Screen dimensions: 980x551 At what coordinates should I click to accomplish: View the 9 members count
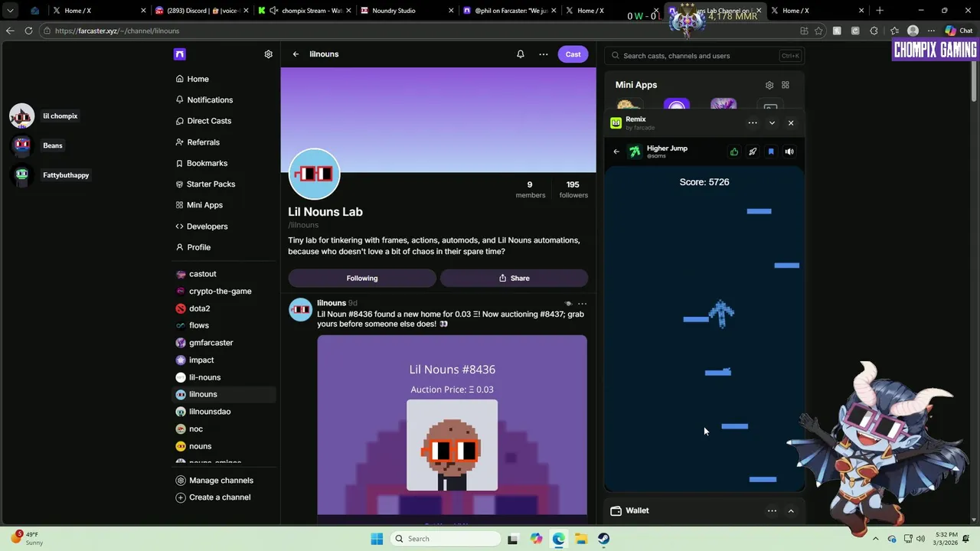pos(530,190)
